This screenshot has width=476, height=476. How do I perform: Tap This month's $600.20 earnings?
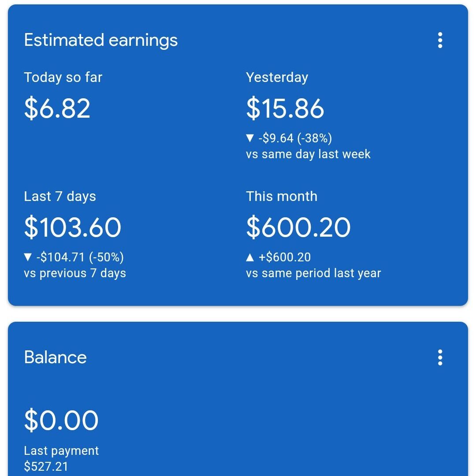pyautogui.click(x=298, y=227)
